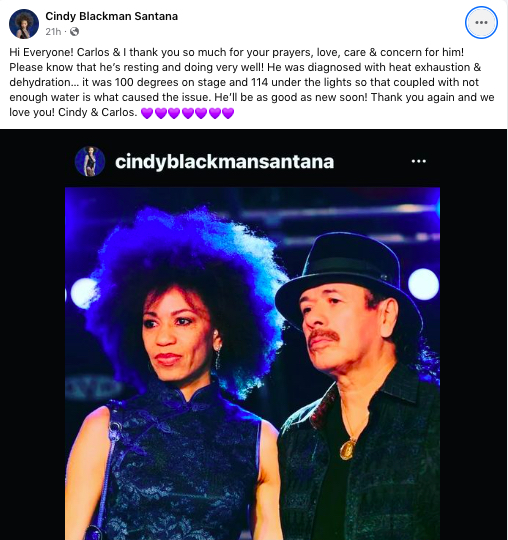Click the first purple heart emoji
508x540 pixels.
click(147, 113)
